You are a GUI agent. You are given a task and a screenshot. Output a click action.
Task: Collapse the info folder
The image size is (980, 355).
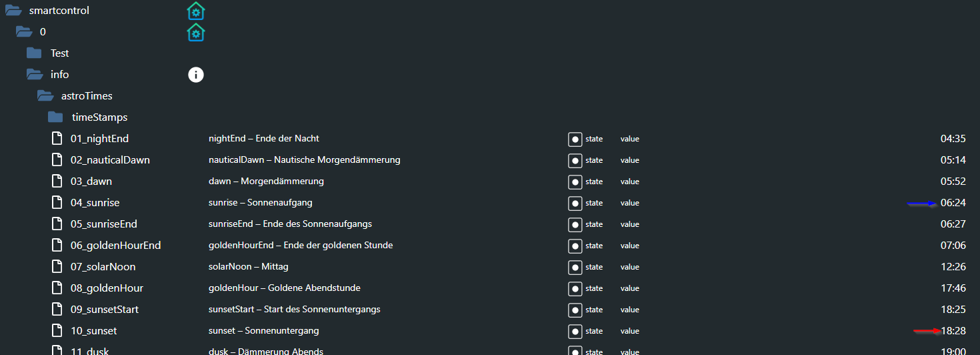pos(35,75)
